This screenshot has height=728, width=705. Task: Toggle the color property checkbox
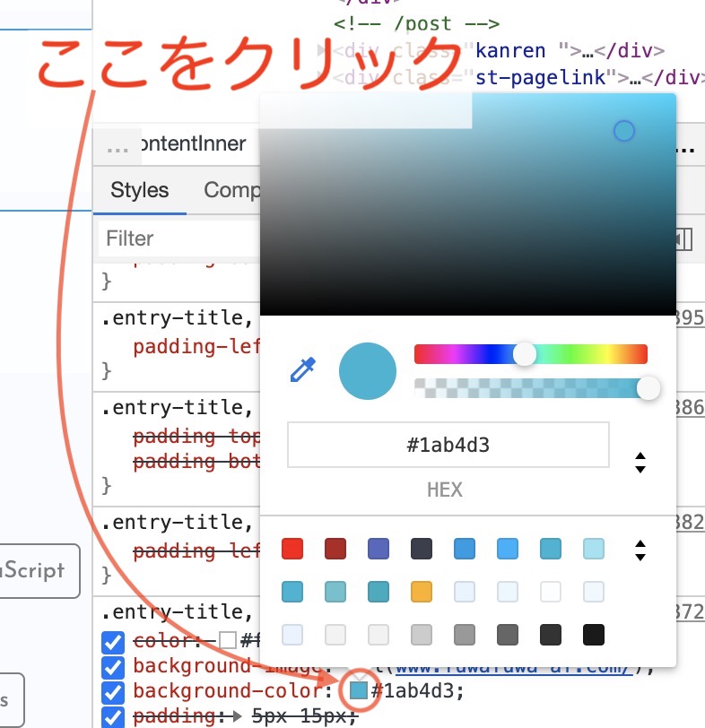pos(113,643)
